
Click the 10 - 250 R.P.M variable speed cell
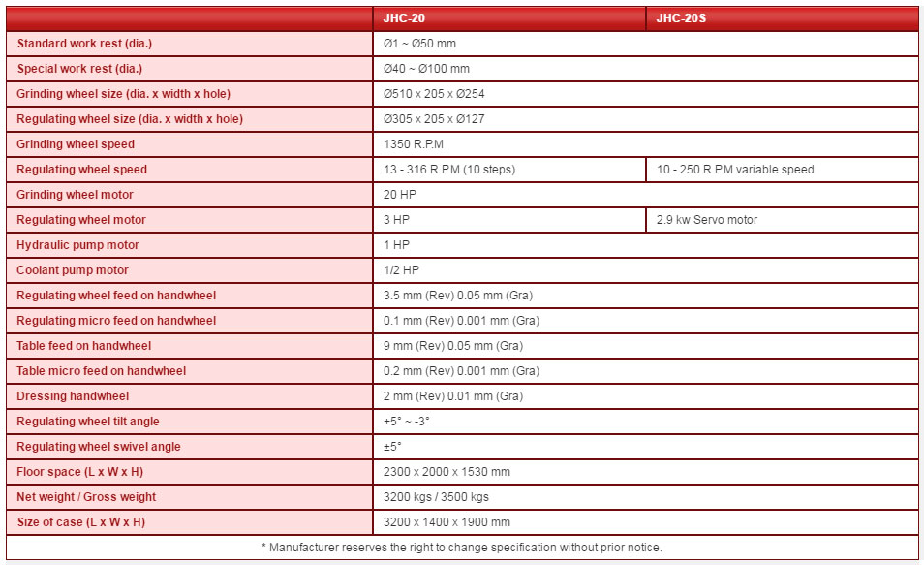(735, 170)
